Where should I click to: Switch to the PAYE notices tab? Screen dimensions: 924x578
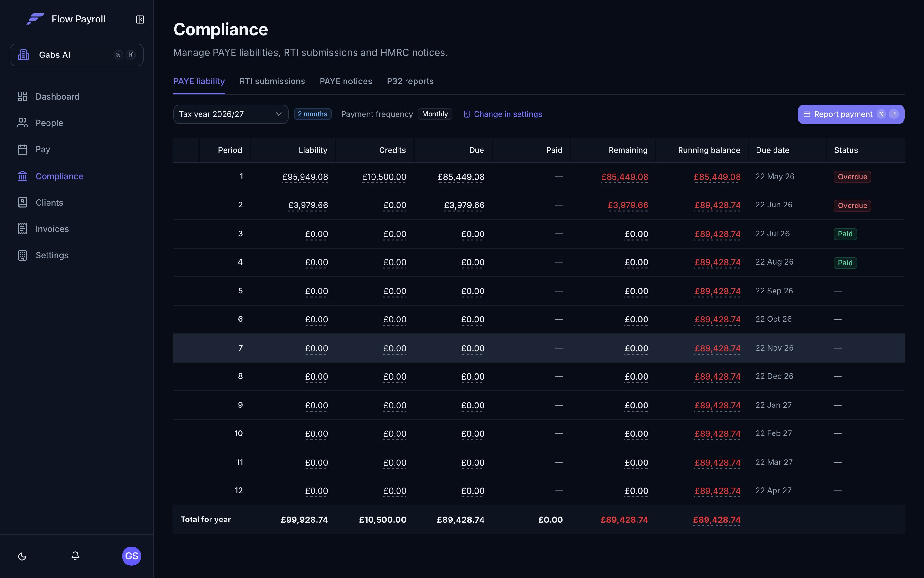[346, 82]
